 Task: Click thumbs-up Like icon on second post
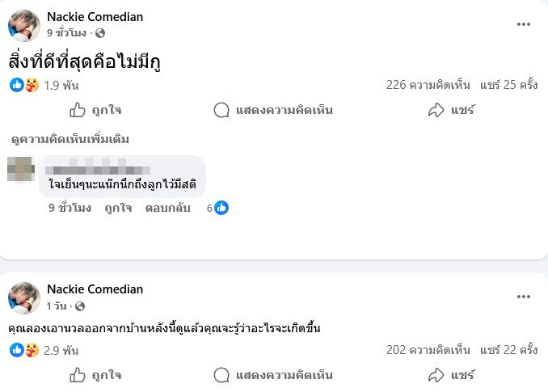click(x=78, y=376)
